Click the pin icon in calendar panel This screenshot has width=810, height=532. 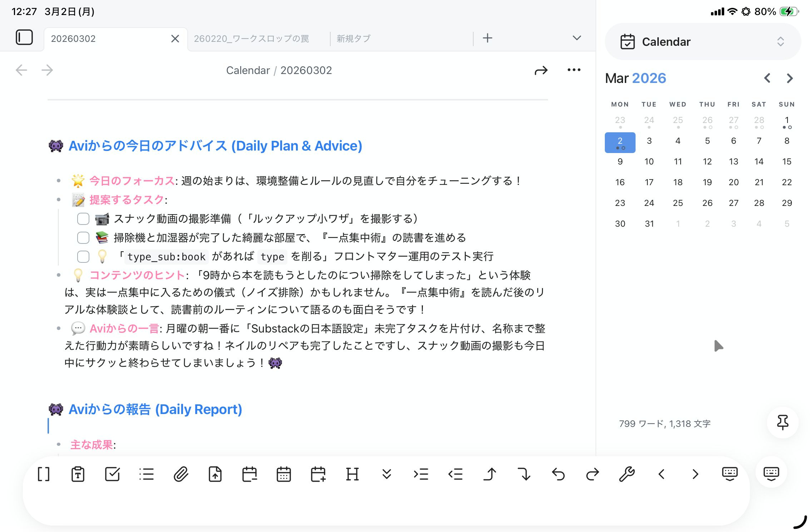(782, 423)
